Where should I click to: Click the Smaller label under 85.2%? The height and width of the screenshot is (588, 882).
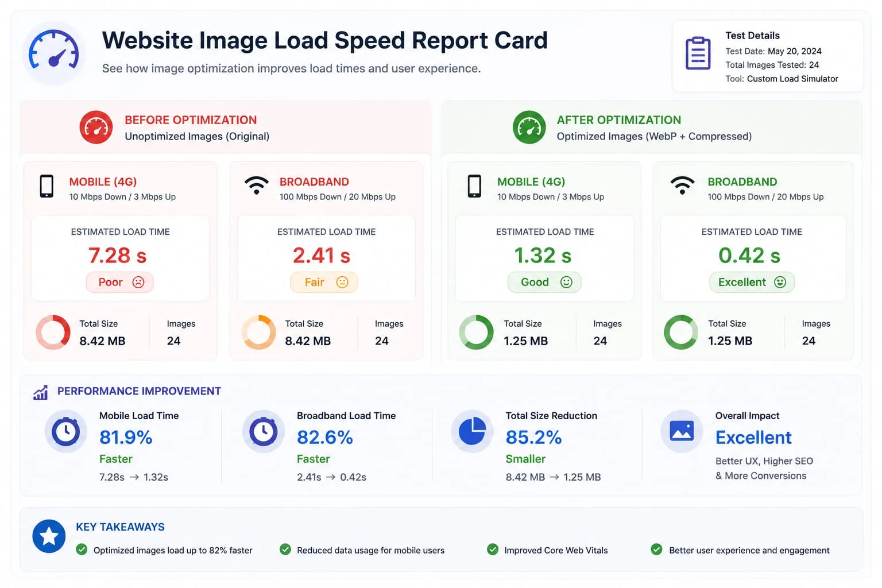(x=525, y=459)
